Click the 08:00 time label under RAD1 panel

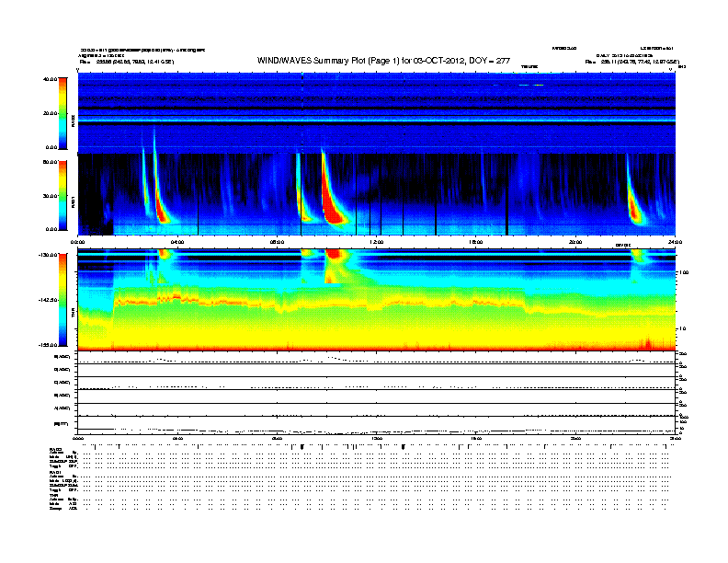coord(277,242)
